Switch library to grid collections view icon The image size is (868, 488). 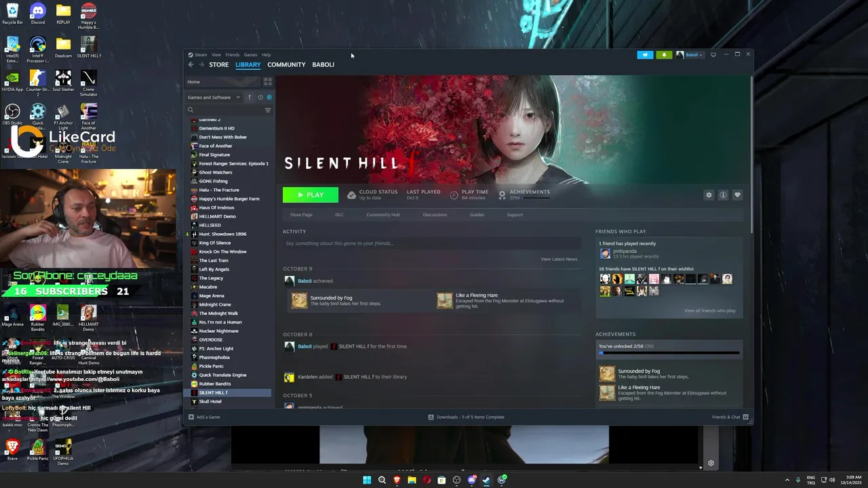pyautogui.click(x=267, y=81)
